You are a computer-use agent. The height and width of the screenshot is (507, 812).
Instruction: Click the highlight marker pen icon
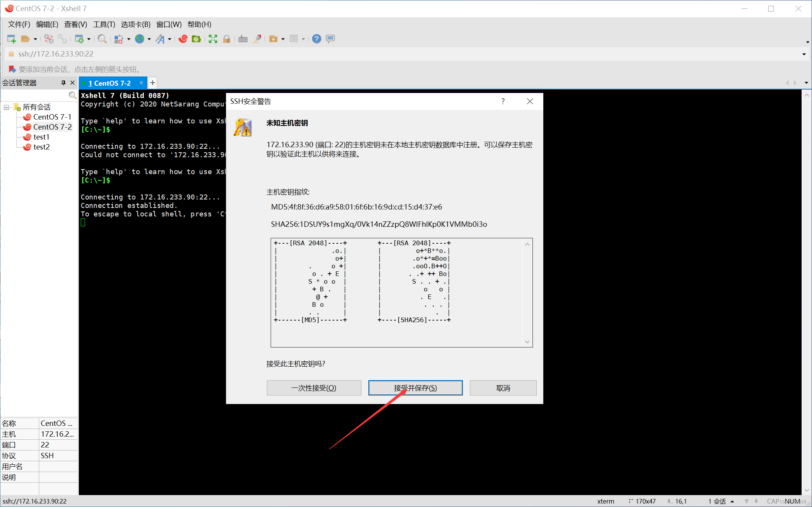(257, 39)
